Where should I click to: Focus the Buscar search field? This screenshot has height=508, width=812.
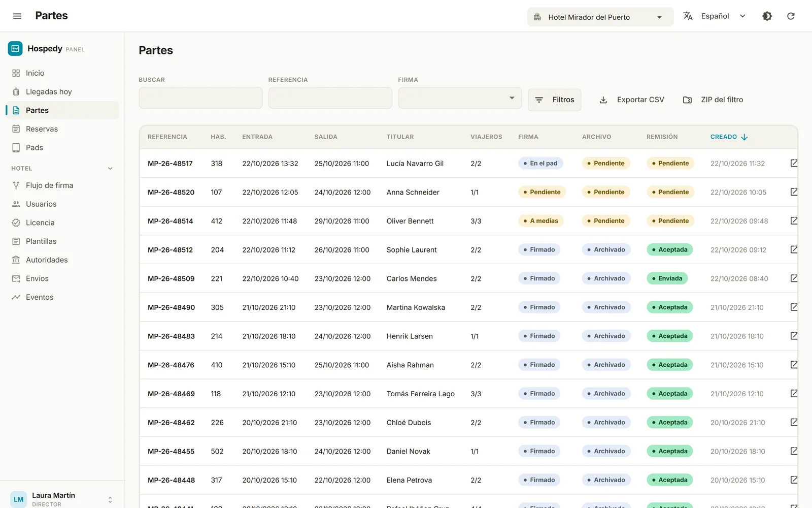pos(200,98)
